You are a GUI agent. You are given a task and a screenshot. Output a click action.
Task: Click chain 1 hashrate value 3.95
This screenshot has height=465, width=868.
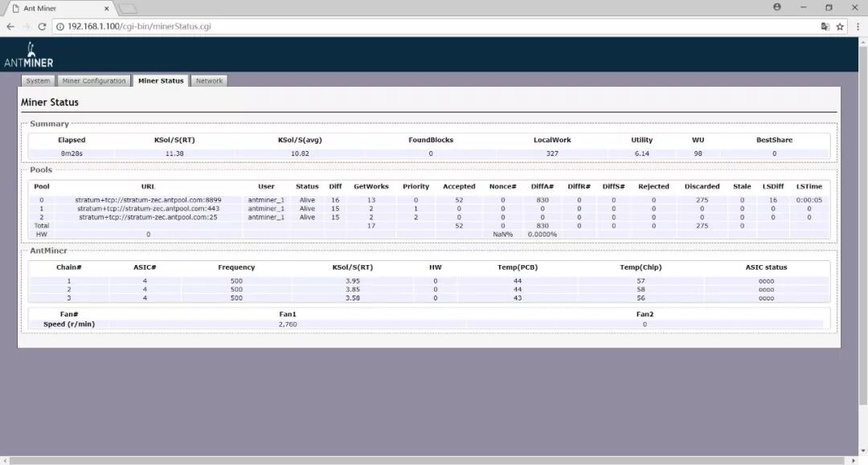click(x=353, y=281)
